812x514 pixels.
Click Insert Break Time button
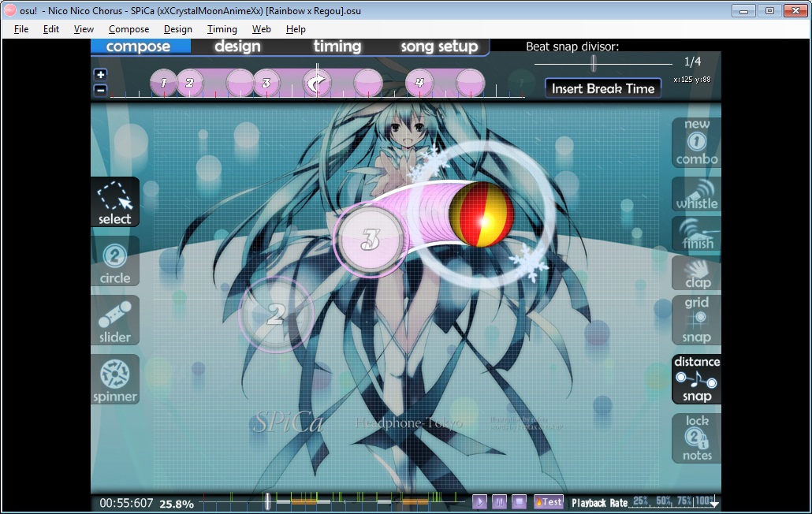603,88
